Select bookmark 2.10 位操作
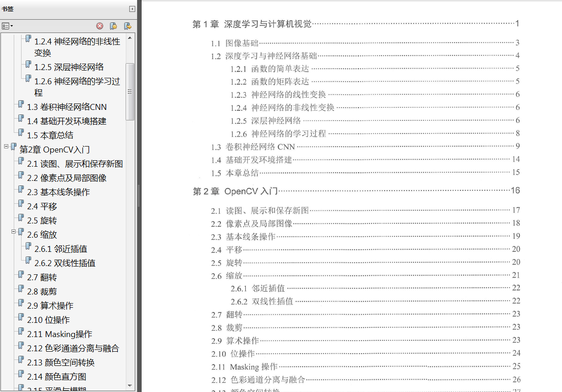The width and height of the screenshot is (562, 392). [48, 320]
